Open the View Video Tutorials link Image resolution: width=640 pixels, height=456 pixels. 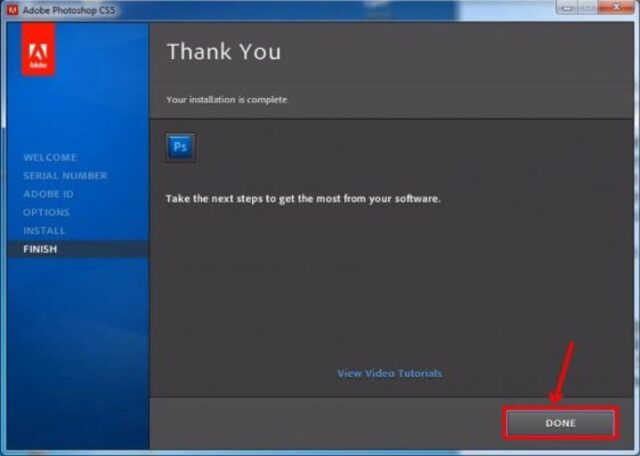(x=389, y=374)
